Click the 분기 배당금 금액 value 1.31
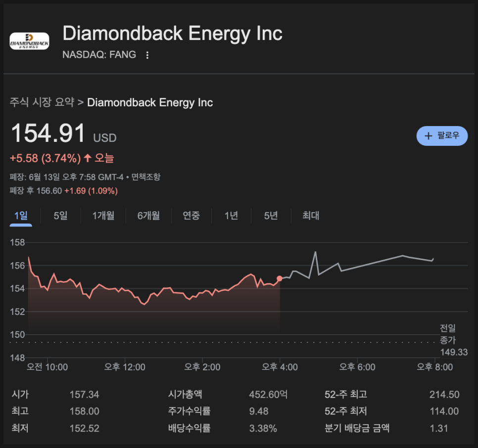 pyautogui.click(x=439, y=429)
